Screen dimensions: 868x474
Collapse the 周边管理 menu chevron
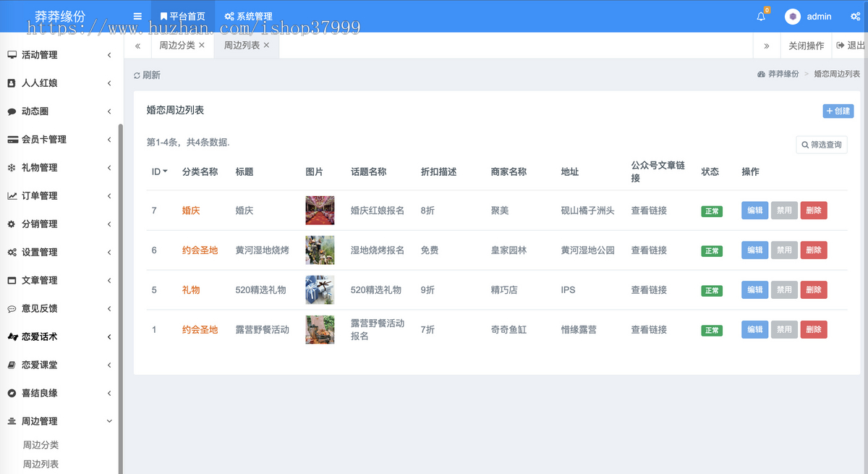pos(109,421)
